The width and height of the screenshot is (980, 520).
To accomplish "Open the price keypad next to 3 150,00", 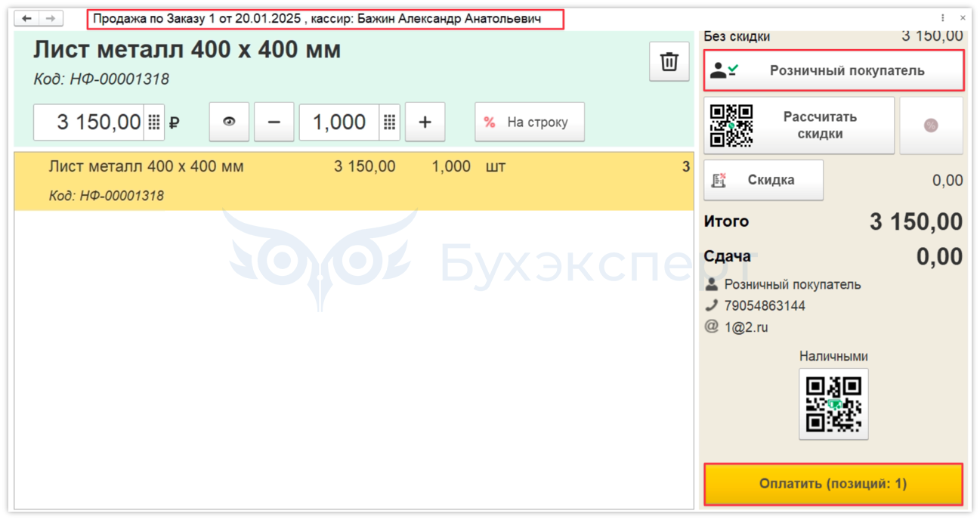I will tap(154, 122).
